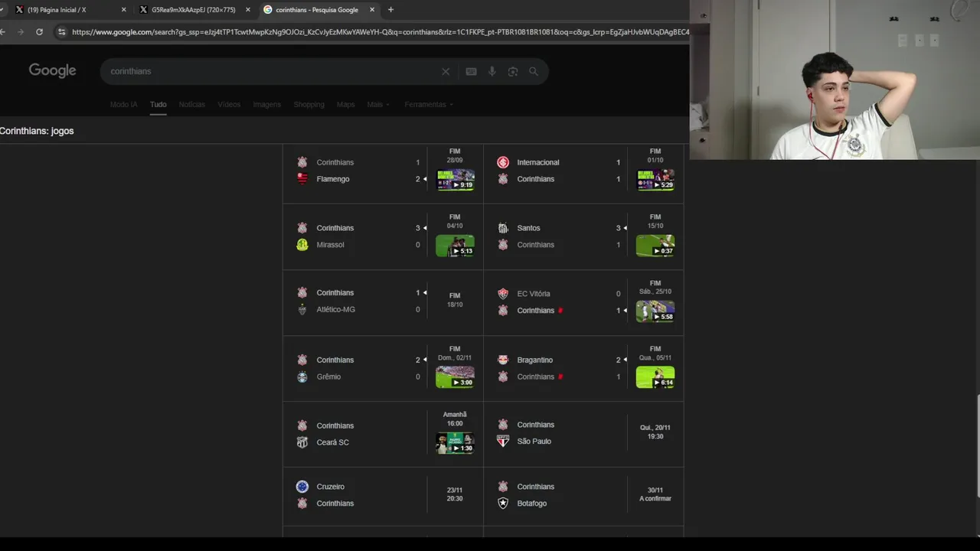This screenshot has width=980, height=551.
Task: Click the Cruzeiro team crest
Action: [x=302, y=487]
